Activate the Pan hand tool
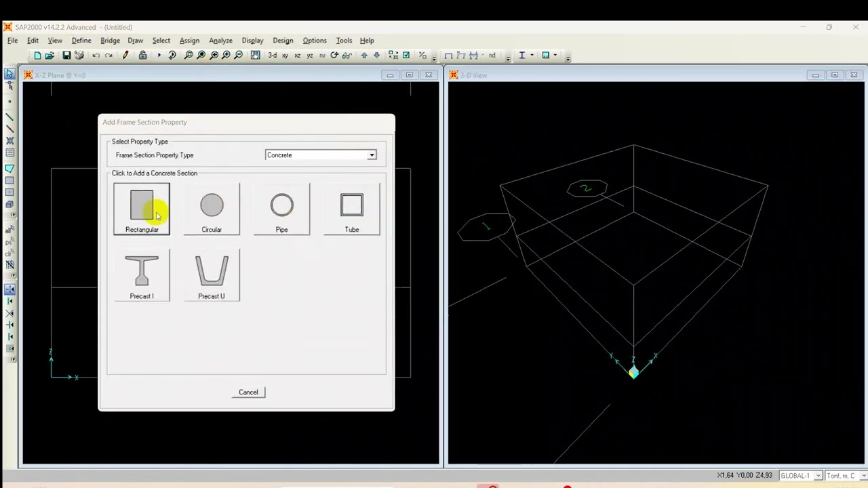This screenshot has width=868, height=488. pyautogui.click(x=255, y=55)
